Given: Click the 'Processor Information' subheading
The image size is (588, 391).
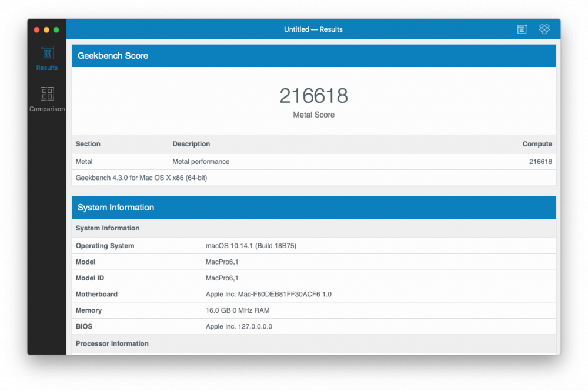Looking at the screenshot, I should [x=112, y=344].
